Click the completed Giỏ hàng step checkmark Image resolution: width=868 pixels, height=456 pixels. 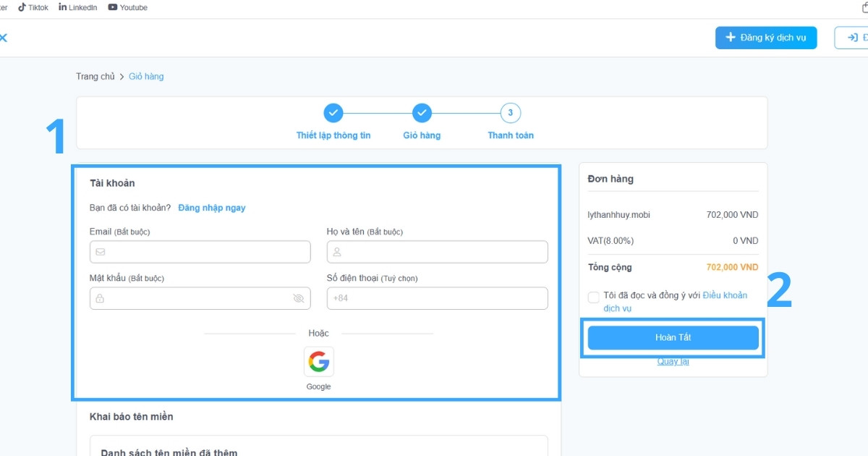coord(422,113)
